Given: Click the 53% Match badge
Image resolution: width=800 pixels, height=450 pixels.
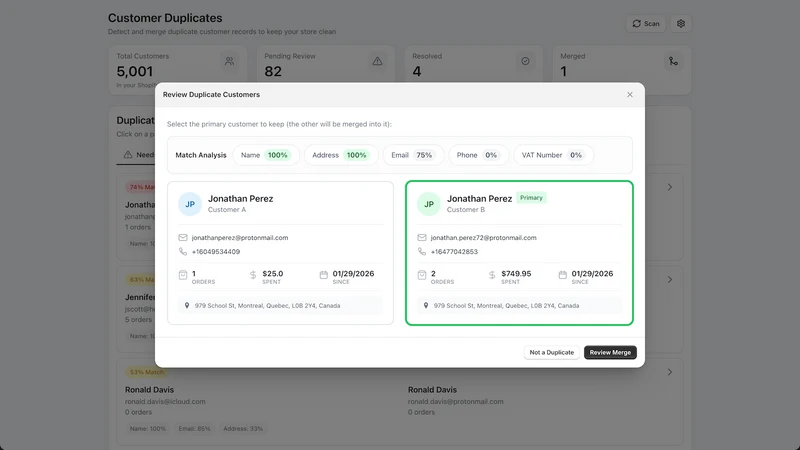Looking at the screenshot, I should click(x=146, y=372).
